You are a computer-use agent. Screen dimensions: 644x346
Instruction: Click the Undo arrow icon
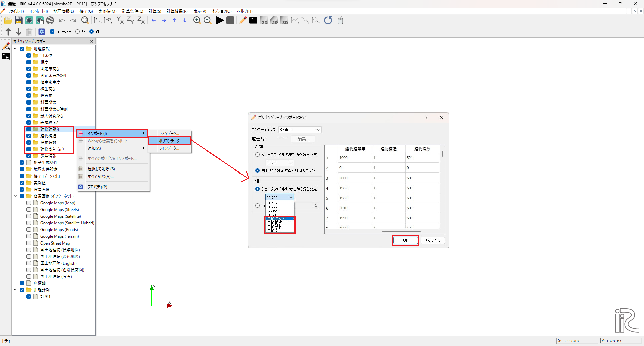pos(62,21)
